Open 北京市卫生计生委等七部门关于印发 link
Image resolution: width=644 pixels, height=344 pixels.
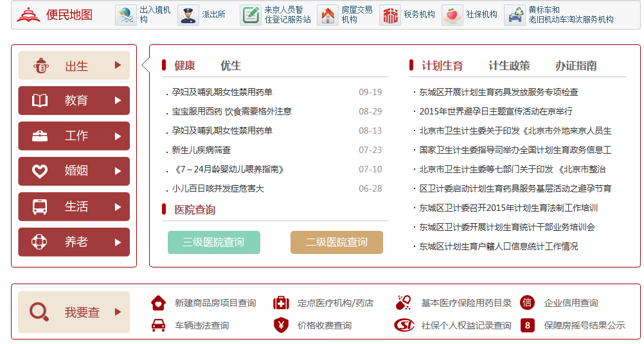tap(512, 169)
